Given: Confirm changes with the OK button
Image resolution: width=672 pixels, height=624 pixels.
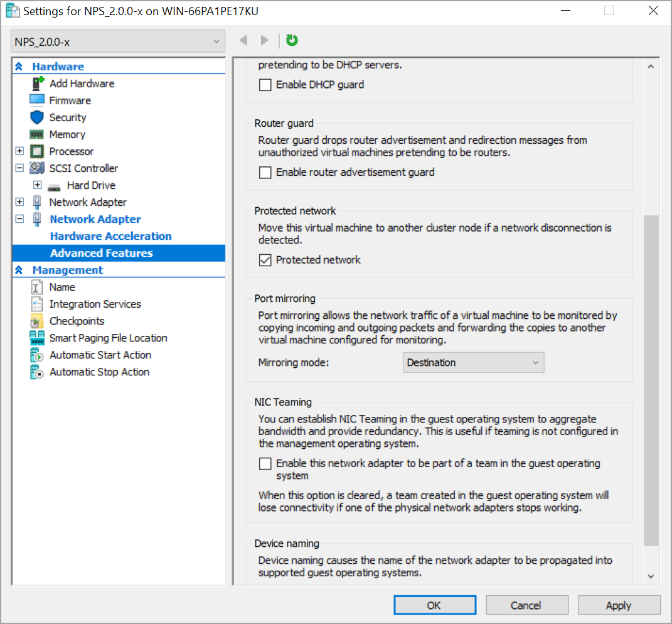Looking at the screenshot, I should point(434,605).
